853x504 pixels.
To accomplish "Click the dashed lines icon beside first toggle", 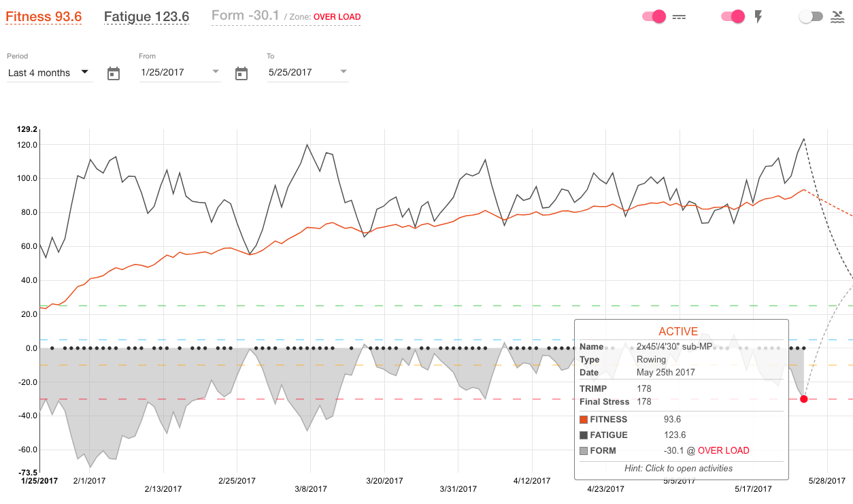I will pyautogui.click(x=679, y=17).
